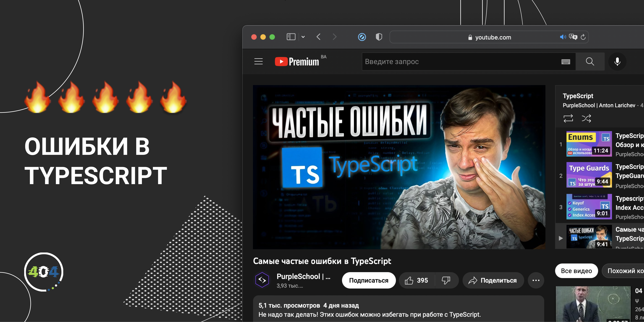This screenshot has width=644, height=322.
Task: Toggle the Safari sidebar button
Action: coord(291,37)
